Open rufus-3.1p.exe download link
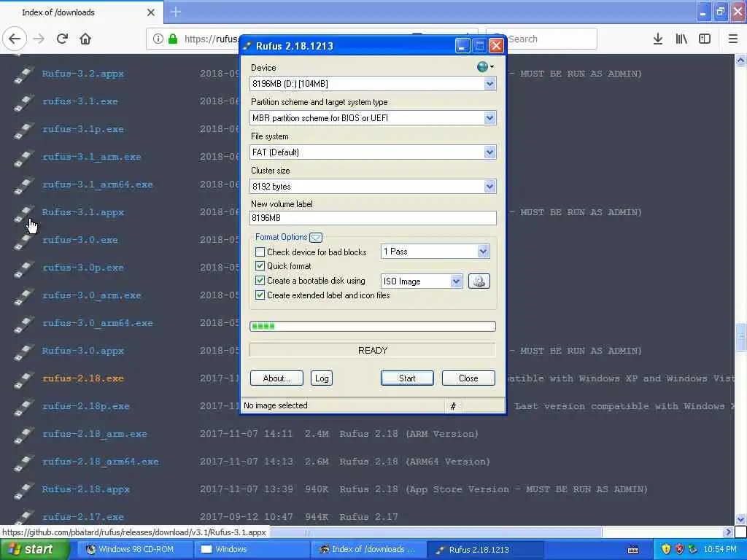747x560 pixels. point(83,129)
